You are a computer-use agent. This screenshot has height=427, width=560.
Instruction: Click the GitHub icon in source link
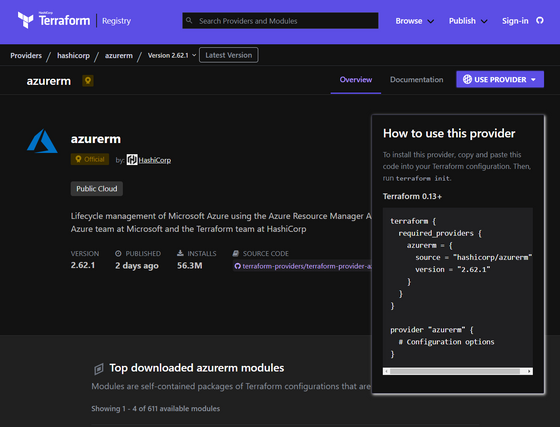(238, 266)
